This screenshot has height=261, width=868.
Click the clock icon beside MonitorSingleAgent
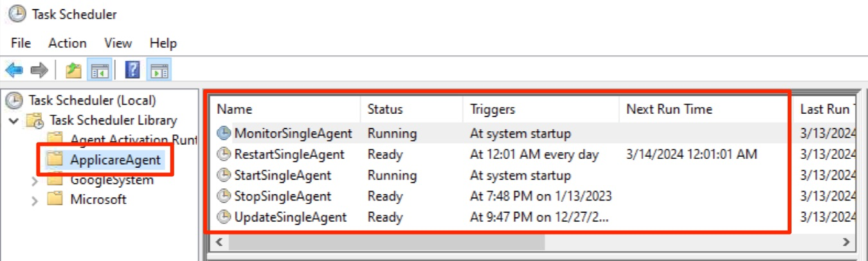tap(224, 134)
